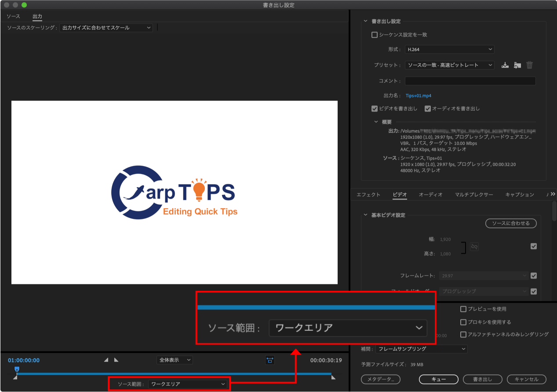
Task: Click the save preset icon
Action: 505,65
